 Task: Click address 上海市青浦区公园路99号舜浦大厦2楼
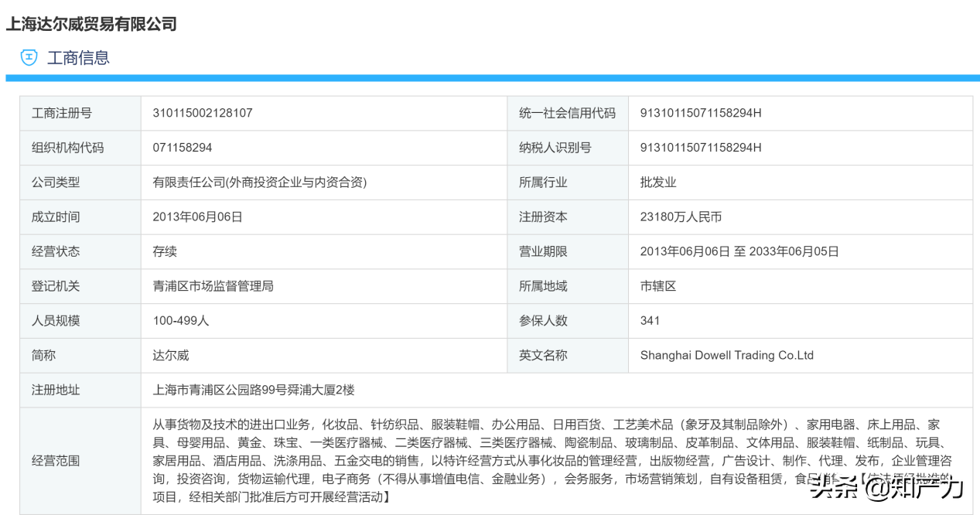click(254, 391)
